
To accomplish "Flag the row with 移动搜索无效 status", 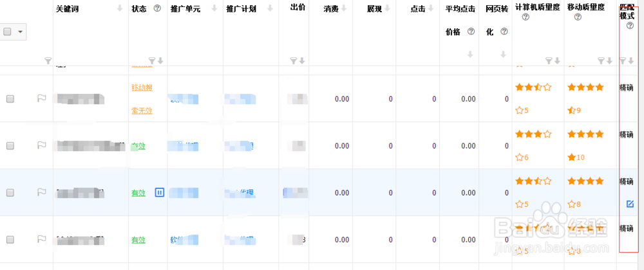I will [41, 98].
